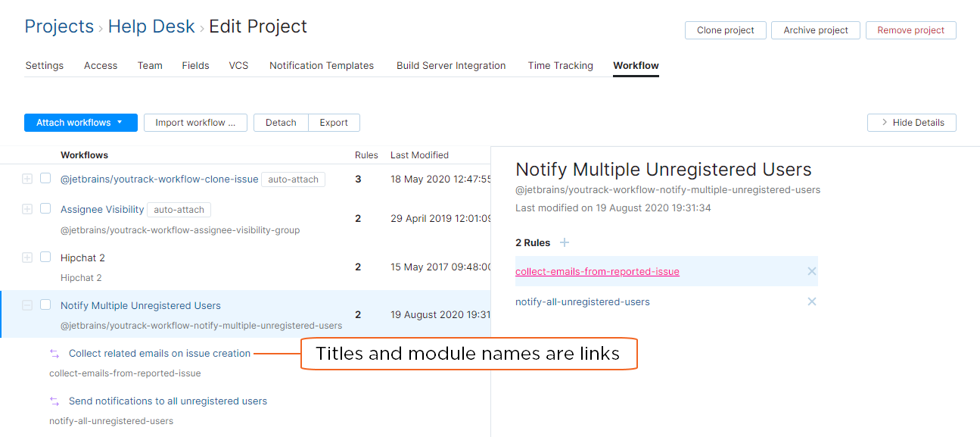The width and height of the screenshot is (980, 437).
Task: Open the Attach workflows dropdown
Action: point(80,122)
